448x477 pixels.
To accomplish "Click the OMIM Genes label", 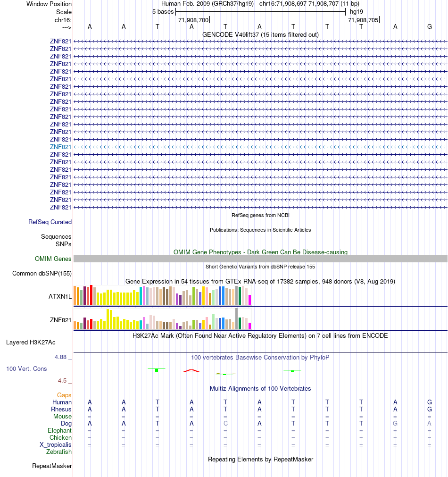I will click(53, 259).
